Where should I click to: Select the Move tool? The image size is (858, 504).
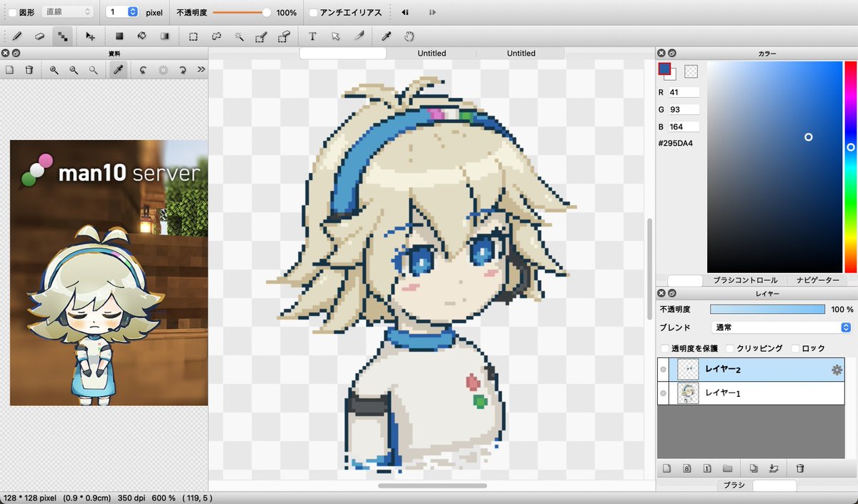[x=91, y=36]
